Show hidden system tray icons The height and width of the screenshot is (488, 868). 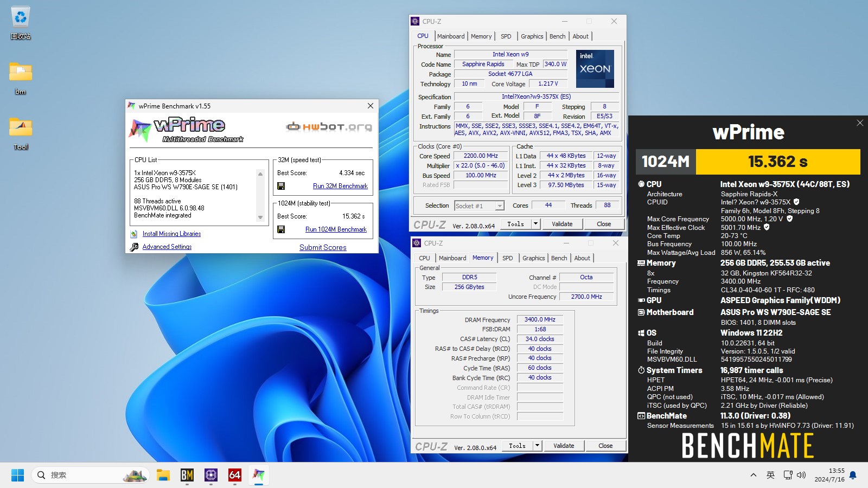pos(753,476)
